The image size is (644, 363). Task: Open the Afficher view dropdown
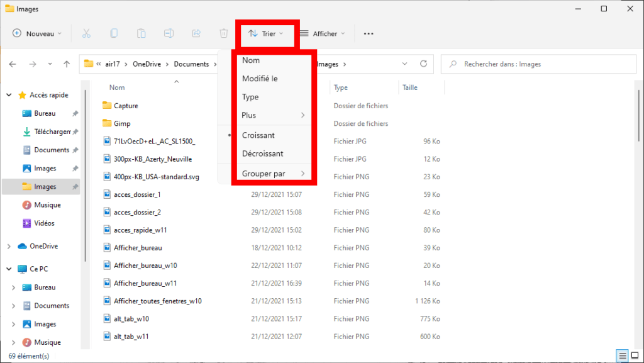click(322, 34)
